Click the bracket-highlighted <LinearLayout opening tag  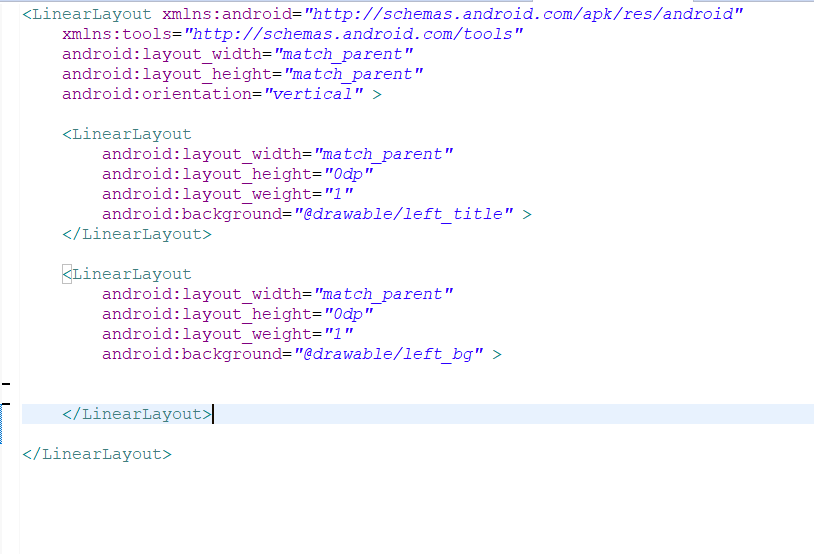click(127, 274)
